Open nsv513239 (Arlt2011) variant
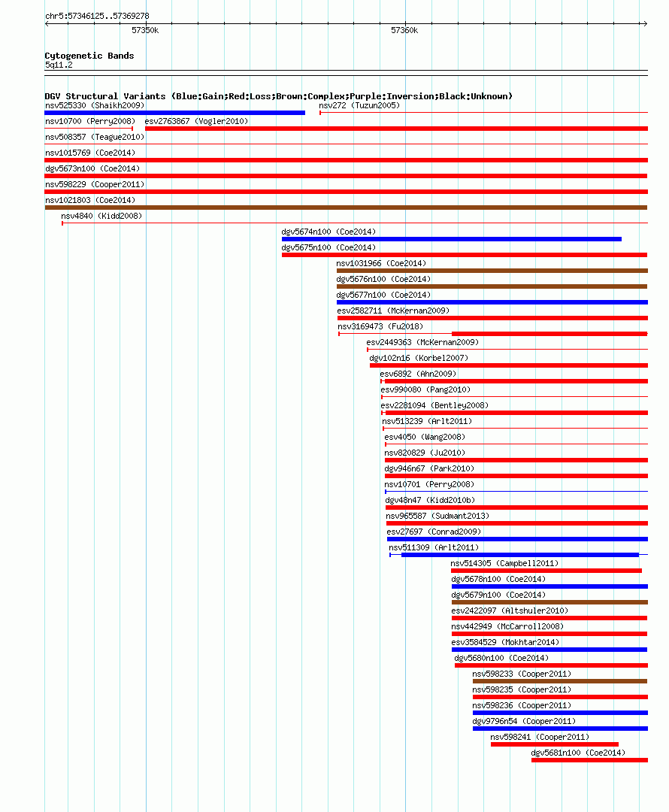The image size is (669, 812). 427,422
